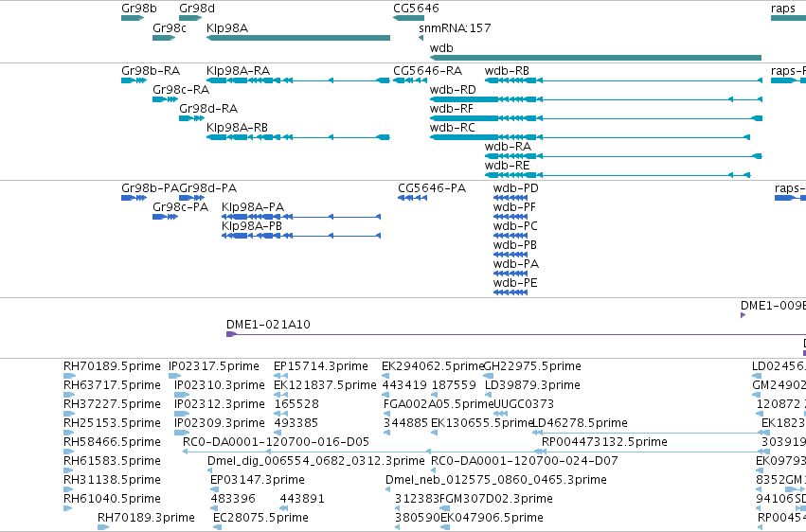The height and width of the screenshot is (532, 806).
Task: Select the RH61583.5prime EST
Action: pos(69,471)
